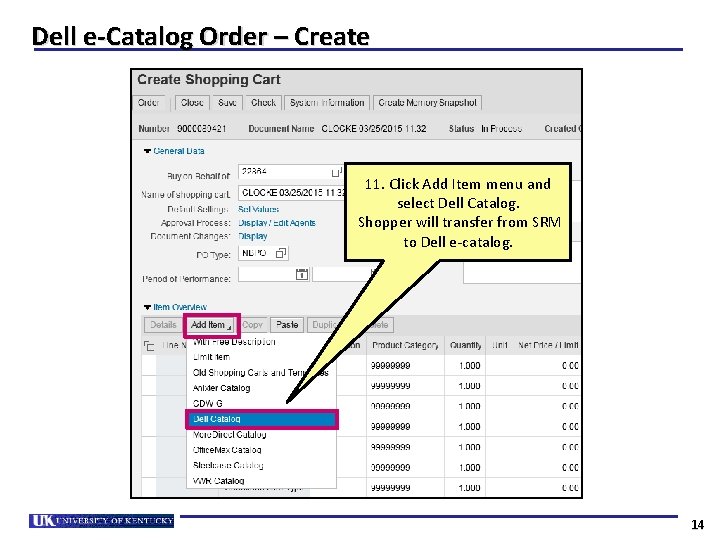Collapse the General Data section
This screenshot has width=720, height=540.
(147, 151)
